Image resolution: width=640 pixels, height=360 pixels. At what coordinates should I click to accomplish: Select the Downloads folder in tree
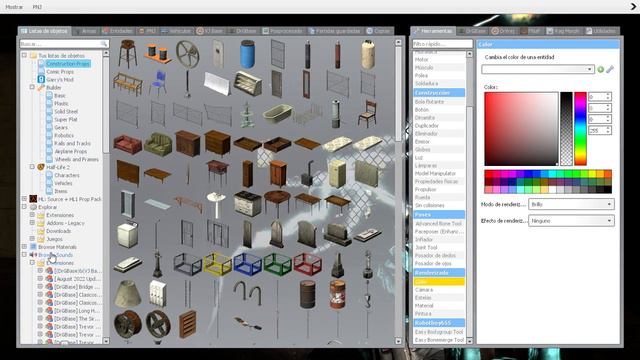[58, 231]
